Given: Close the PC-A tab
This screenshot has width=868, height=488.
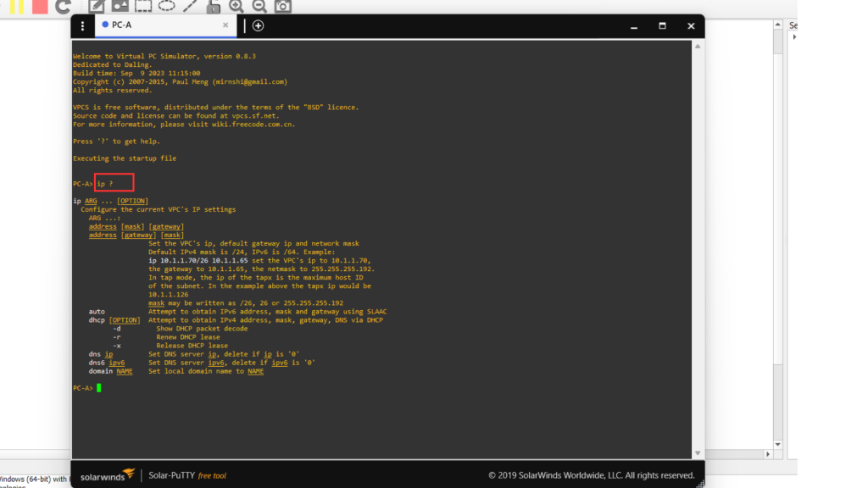Looking at the screenshot, I should click(x=225, y=25).
